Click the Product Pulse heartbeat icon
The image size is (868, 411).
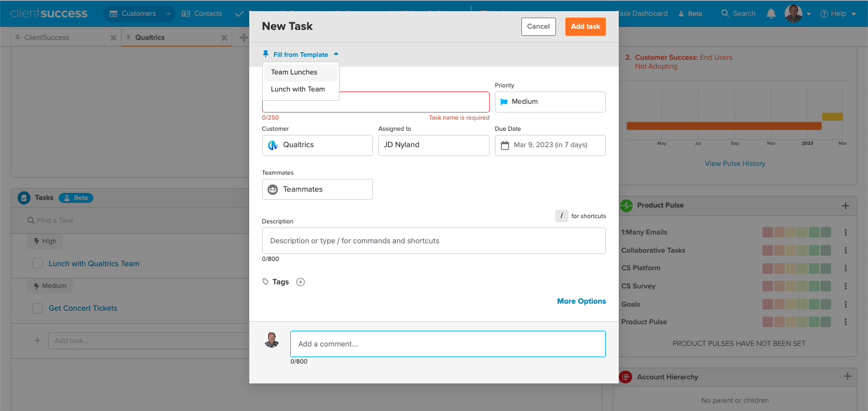point(626,206)
